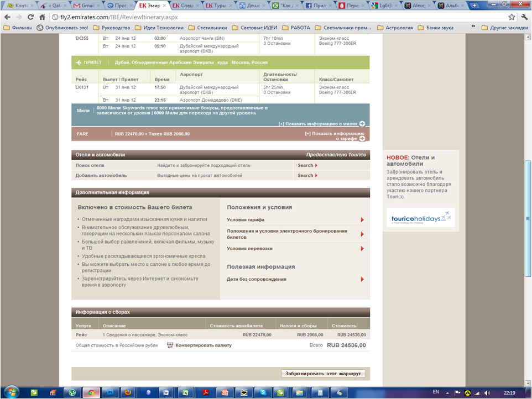The width and height of the screenshot is (532, 399).
Task: Open the Руководства bookmarks folder
Action: [x=112, y=28]
